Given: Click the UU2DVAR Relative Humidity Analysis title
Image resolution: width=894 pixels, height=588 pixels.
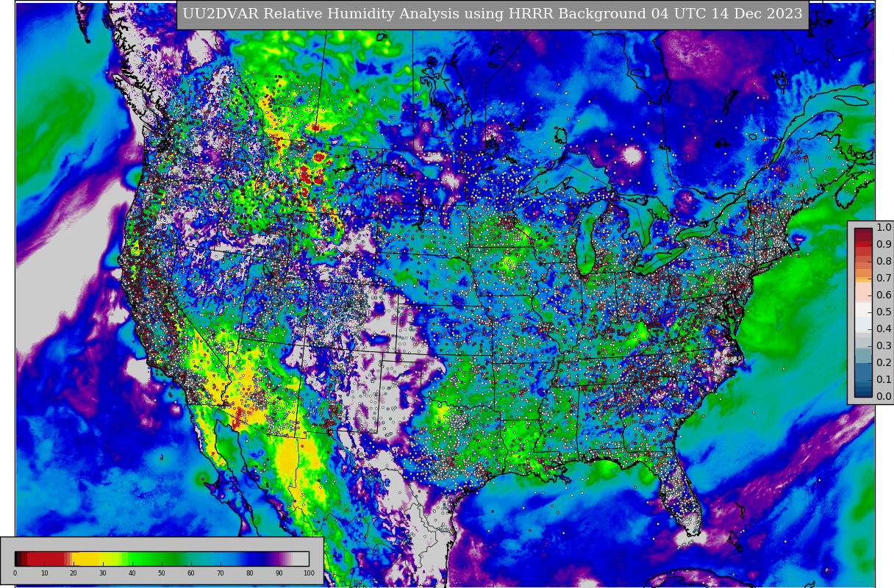Looking at the screenshot, I should [493, 15].
